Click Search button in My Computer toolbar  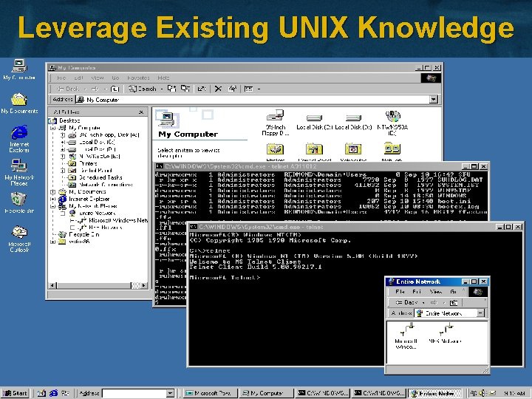[x=143, y=89]
